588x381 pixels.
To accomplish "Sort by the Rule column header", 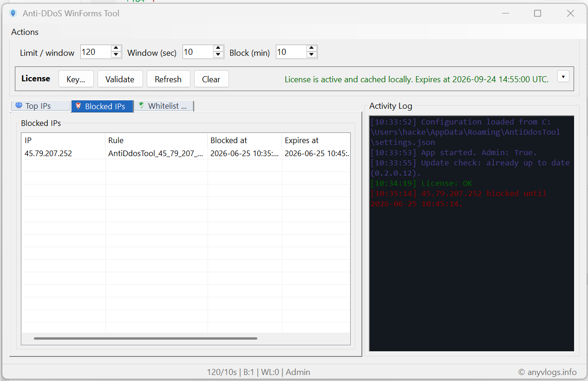I will (x=157, y=140).
